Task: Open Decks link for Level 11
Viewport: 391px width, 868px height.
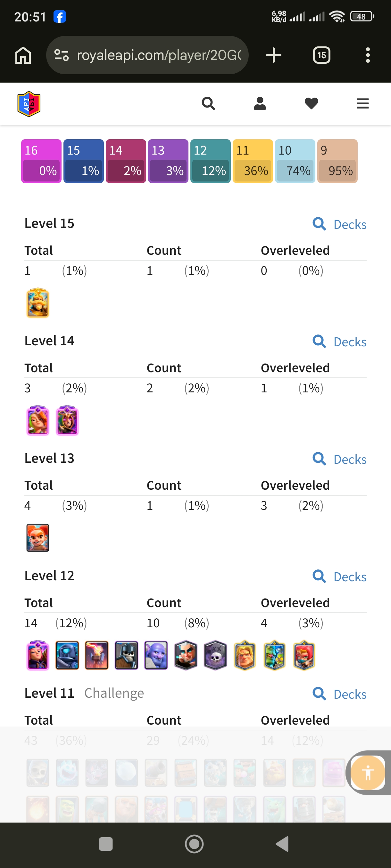Action: click(339, 694)
